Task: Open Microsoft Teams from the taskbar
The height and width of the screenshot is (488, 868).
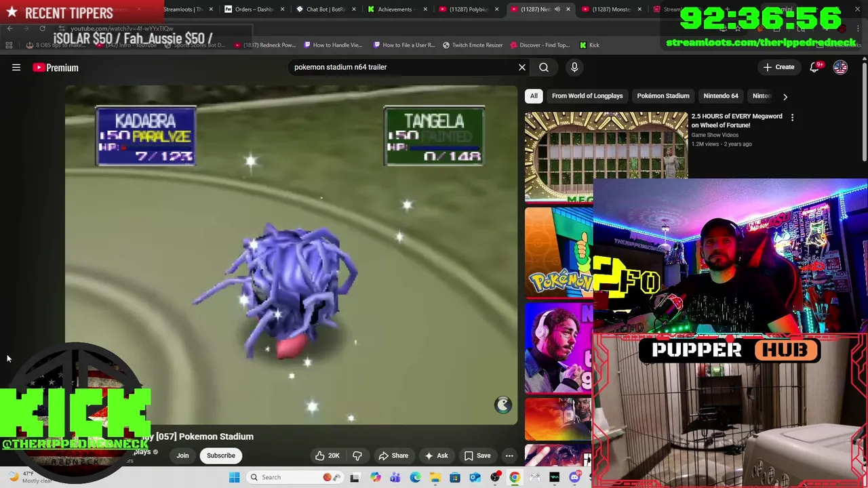Action: click(395, 477)
